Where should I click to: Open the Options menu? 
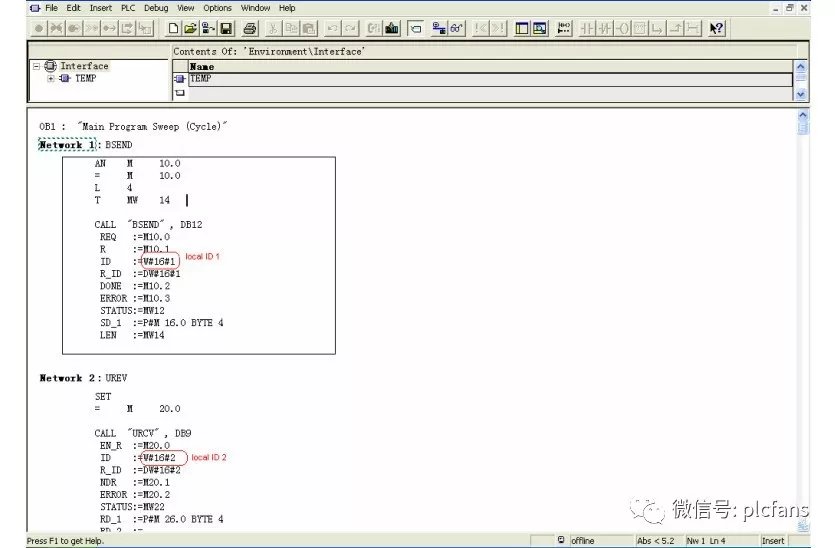(217, 8)
